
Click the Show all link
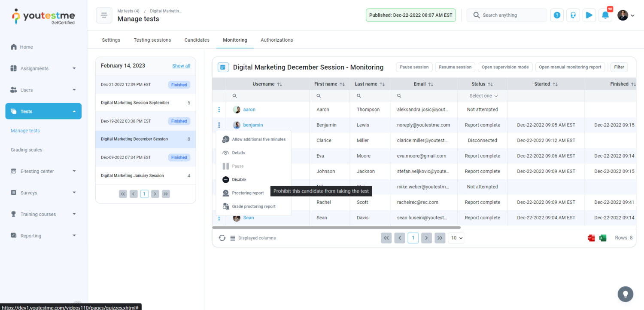181,66
